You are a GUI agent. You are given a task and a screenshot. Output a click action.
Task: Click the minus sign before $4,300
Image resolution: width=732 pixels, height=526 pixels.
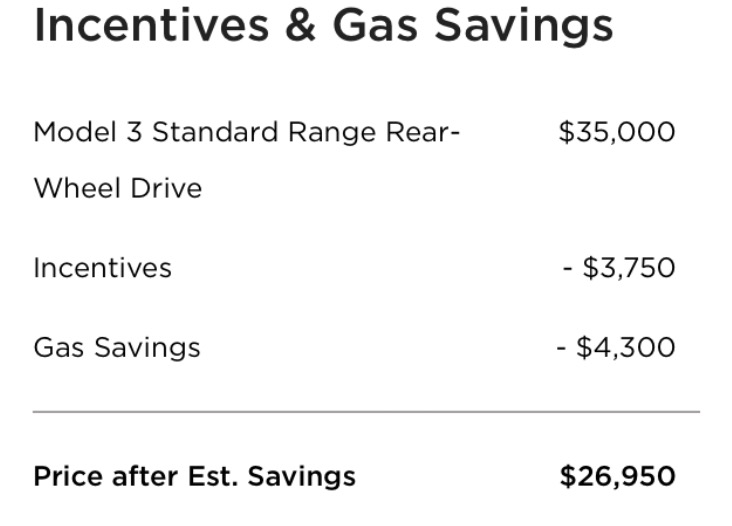(x=562, y=347)
